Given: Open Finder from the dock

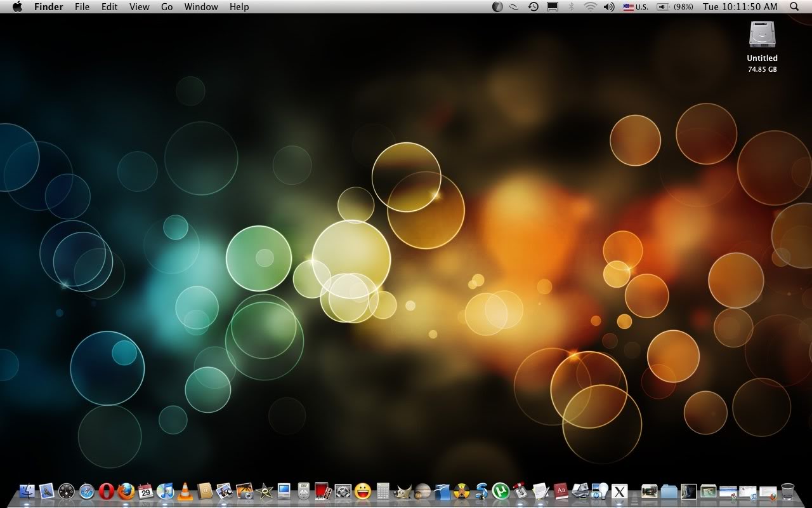Looking at the screenshot, I should pos(27,491).
